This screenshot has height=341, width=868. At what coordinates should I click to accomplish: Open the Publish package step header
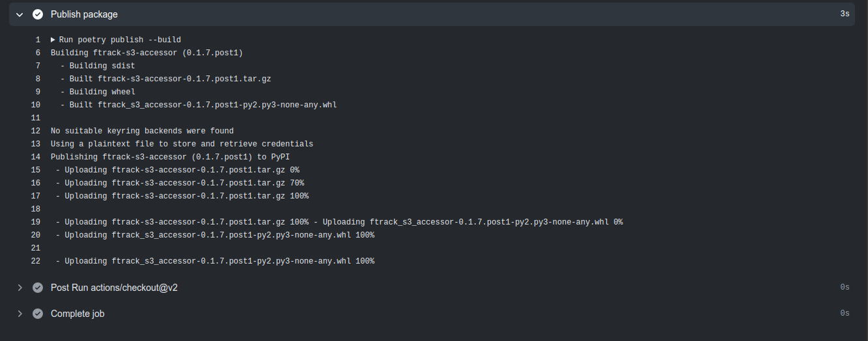pos(434,14)
